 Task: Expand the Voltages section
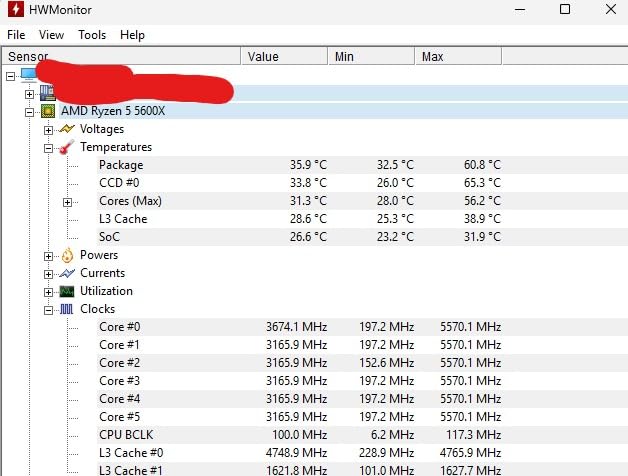point(48,130)
